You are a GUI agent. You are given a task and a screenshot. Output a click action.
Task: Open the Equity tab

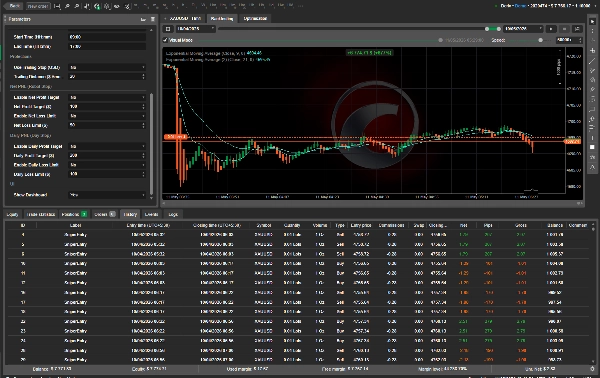click(12, 214)
